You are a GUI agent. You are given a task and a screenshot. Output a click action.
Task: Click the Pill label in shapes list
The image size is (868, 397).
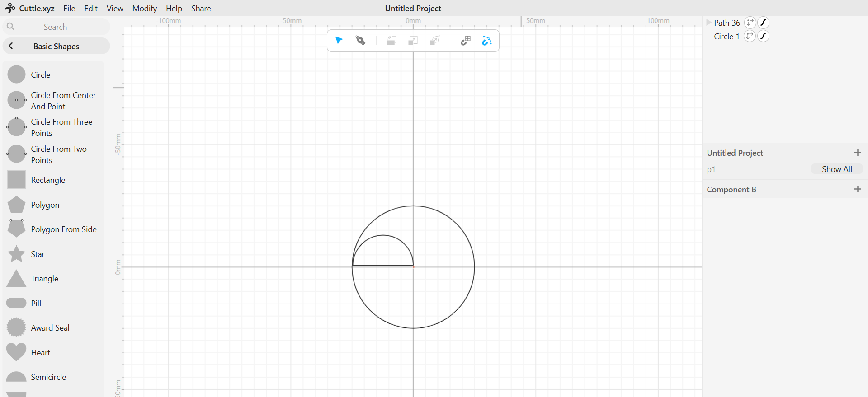tap(36, 304)
